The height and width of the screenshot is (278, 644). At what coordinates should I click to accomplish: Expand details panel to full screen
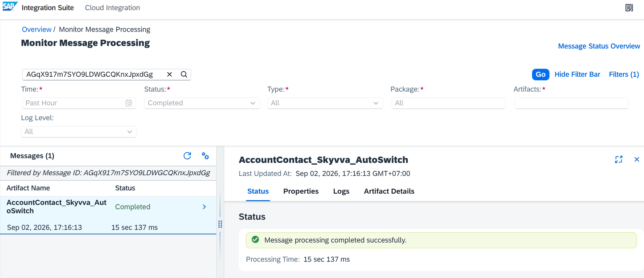pos(619,159)
